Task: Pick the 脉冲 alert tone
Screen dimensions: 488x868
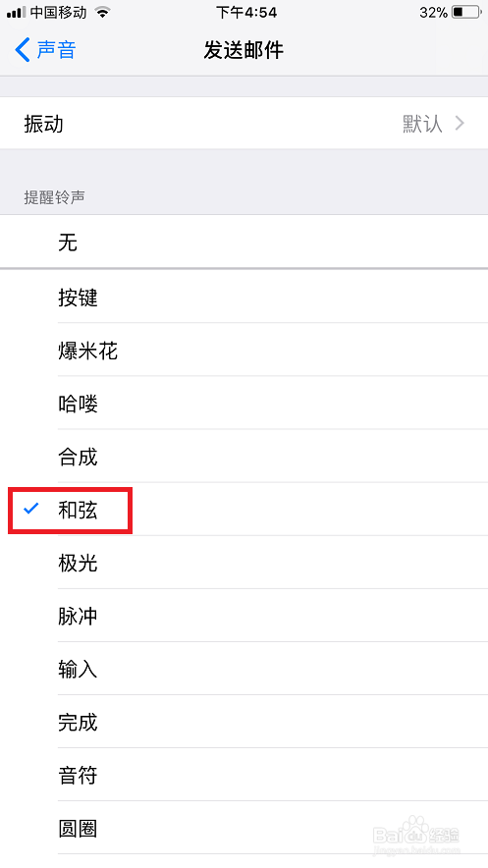Action: pos(244,616)
